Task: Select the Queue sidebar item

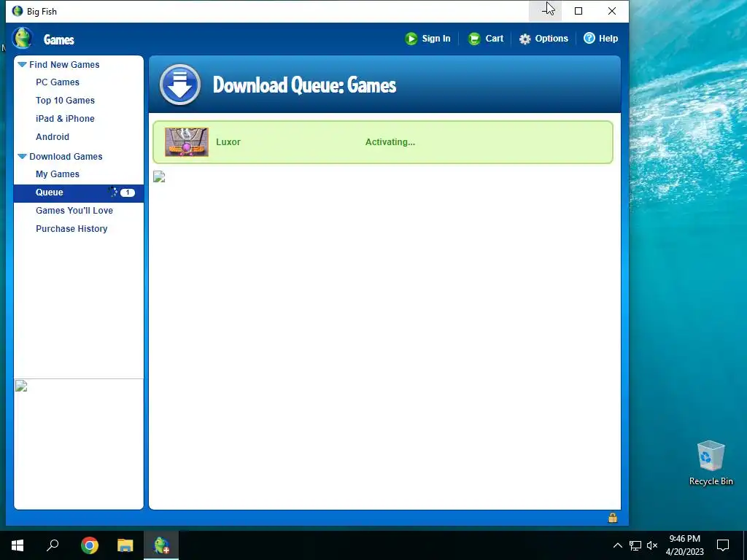Action: pyautogui.click(x=79, y=192)
